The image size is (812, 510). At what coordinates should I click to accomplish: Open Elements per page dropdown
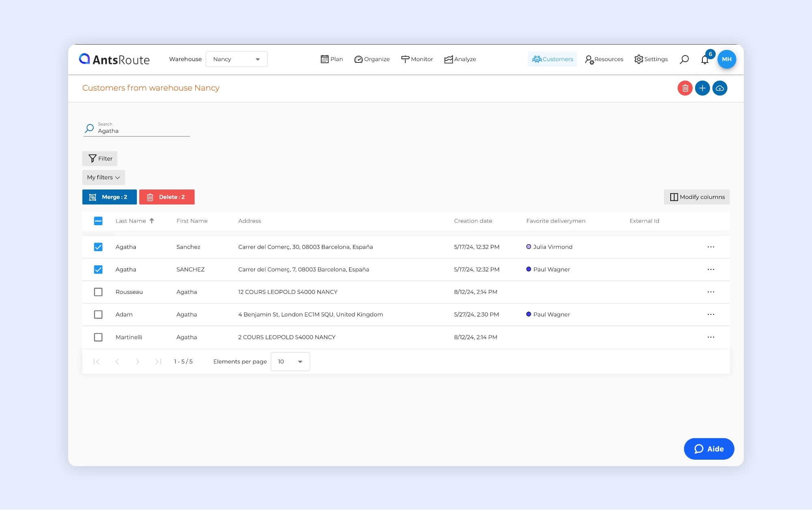click(x=290, y=362)
